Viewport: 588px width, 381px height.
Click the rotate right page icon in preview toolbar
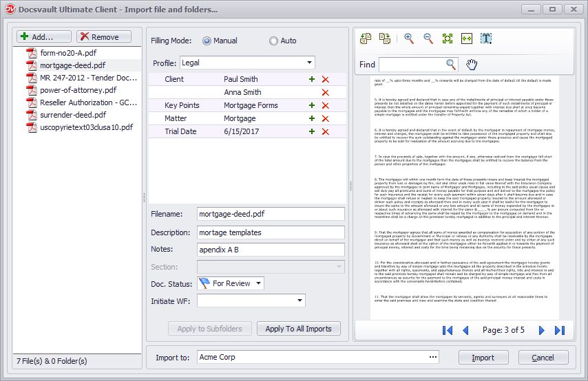(x=385, y=39)
